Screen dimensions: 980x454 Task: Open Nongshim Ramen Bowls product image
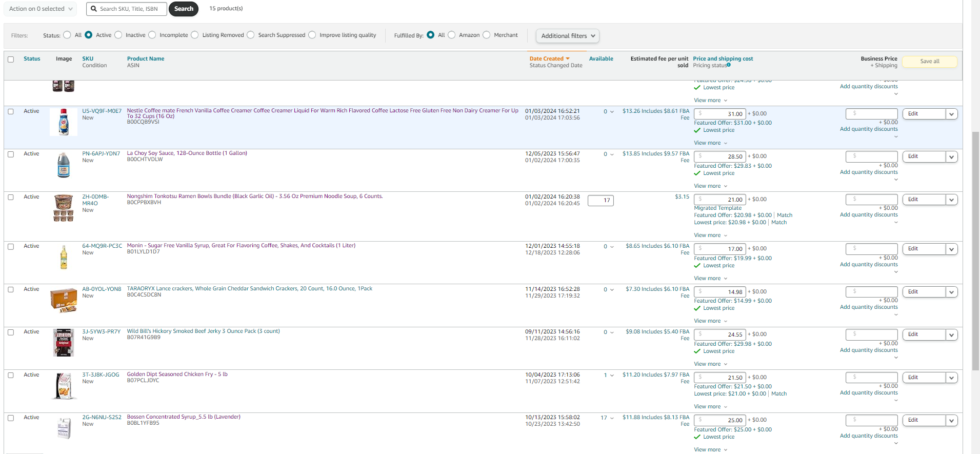[64, 208]
